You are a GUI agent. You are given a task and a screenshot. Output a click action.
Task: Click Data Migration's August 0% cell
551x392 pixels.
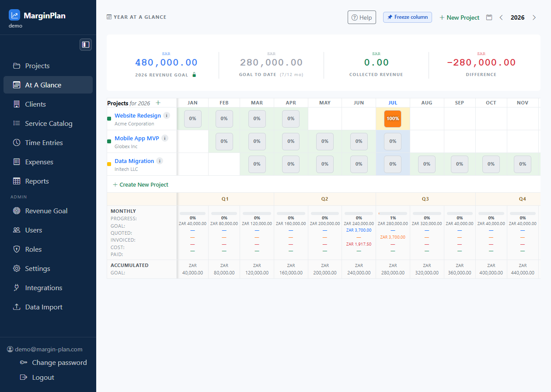427,164
